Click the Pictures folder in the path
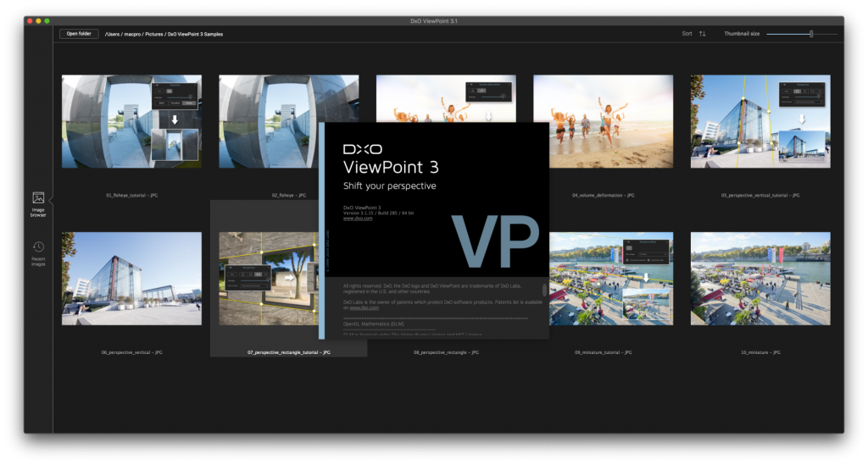This screenshot has height=465, width=868. [154, 34]
